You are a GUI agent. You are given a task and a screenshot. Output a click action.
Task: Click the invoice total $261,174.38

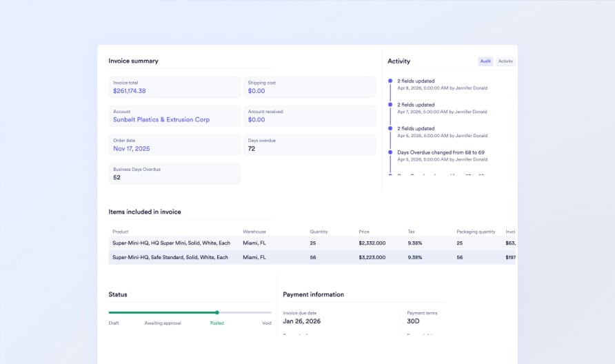130,91
